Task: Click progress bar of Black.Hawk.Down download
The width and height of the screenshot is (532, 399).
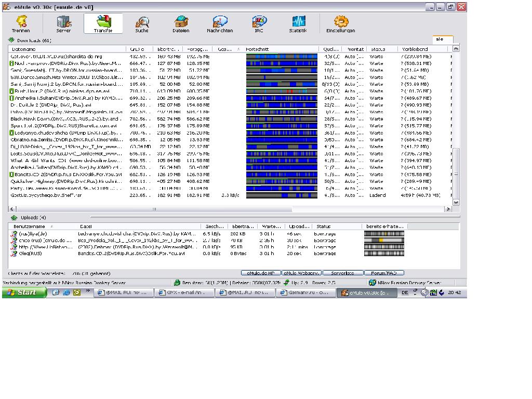Action: 282,119
